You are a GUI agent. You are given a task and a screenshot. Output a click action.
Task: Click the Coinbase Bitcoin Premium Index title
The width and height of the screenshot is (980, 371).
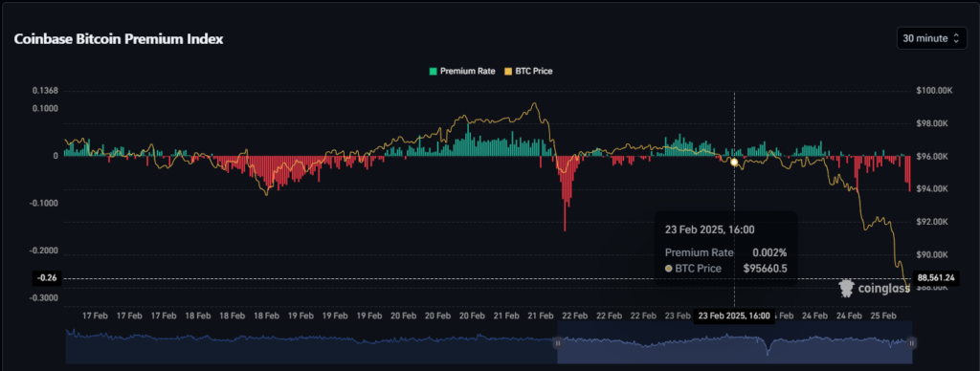click(119, 38)
